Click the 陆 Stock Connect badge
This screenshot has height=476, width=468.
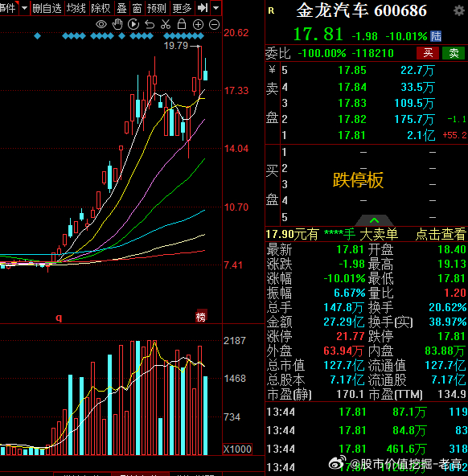pos(436,36)
